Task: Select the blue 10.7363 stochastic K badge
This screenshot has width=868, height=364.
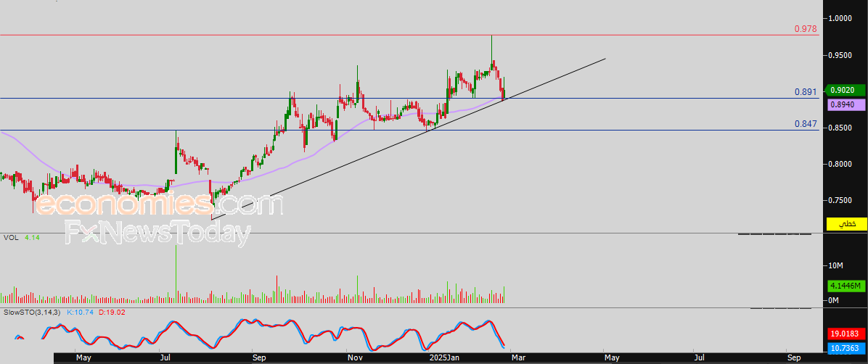Action: click(846, 348)
